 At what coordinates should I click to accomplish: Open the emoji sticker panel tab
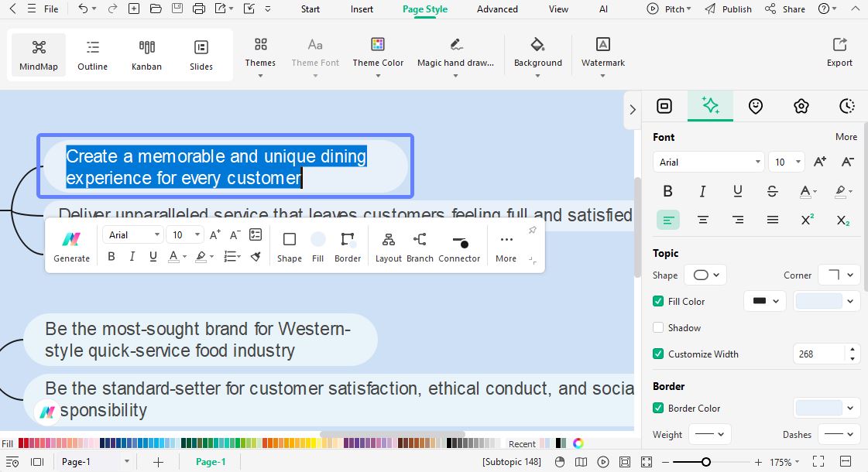pyautogui.click(x=756, y=106)
